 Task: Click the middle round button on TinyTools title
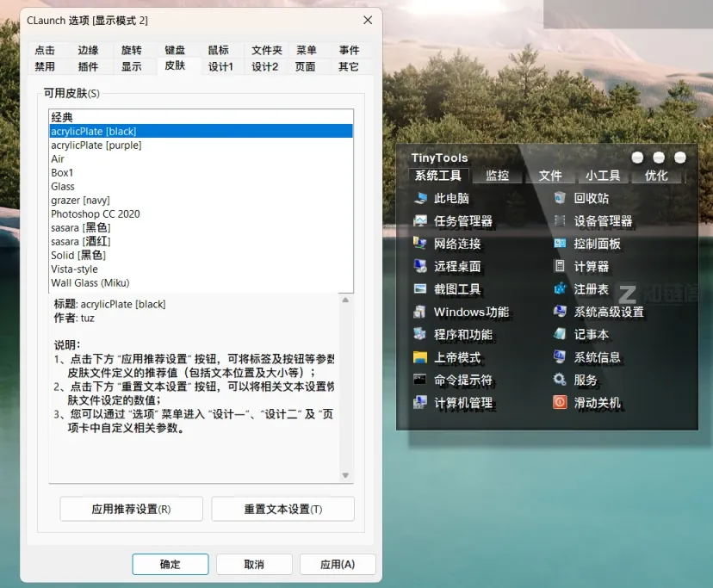coord(659,158)
